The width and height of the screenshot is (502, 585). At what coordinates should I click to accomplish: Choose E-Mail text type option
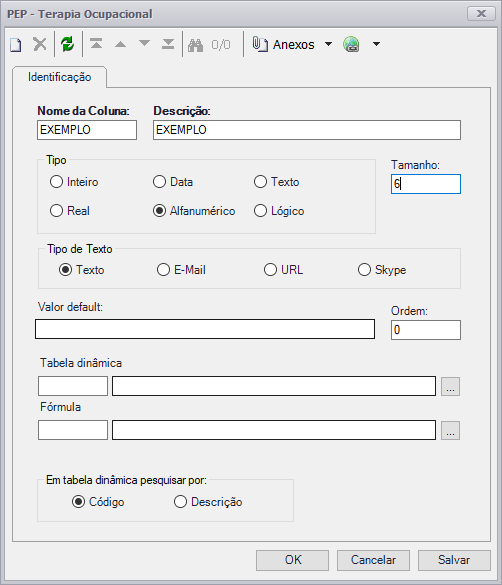(163, 269)
